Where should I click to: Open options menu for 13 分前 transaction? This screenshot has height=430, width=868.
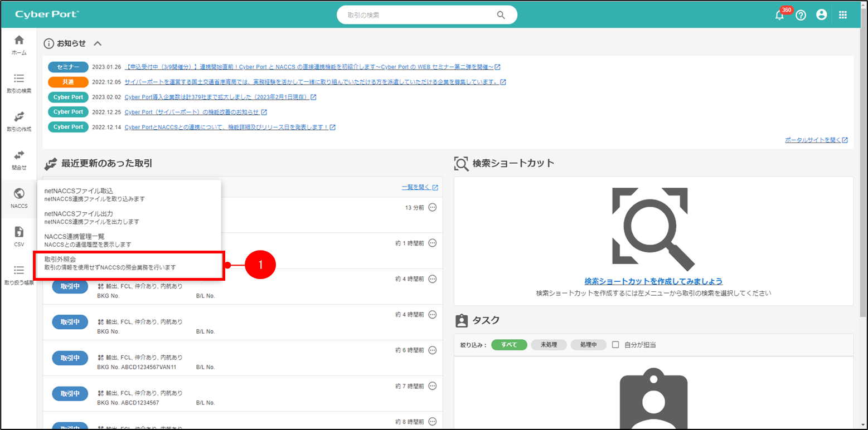tap(432, 208)
